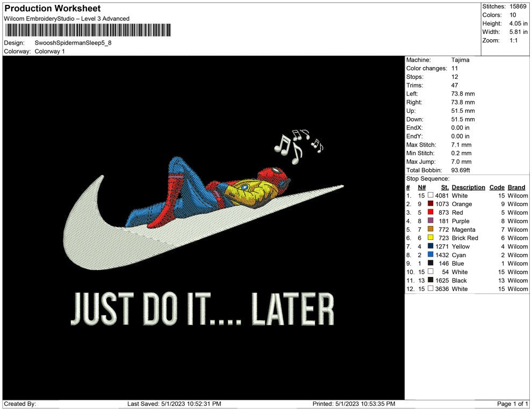This screenshot has width=532, height=409.
Task: Click the Last Saved timestamp
Action: tap(174, 404)
